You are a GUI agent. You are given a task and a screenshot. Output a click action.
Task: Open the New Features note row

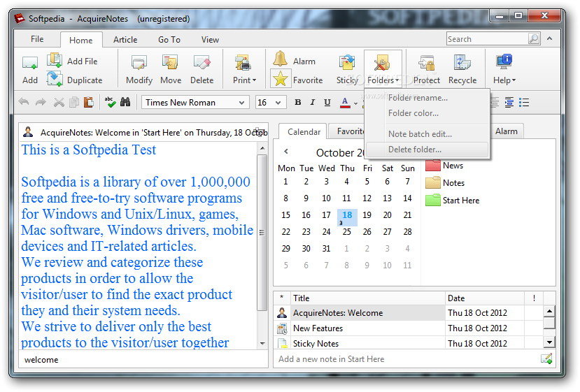[x=409, y=328]
